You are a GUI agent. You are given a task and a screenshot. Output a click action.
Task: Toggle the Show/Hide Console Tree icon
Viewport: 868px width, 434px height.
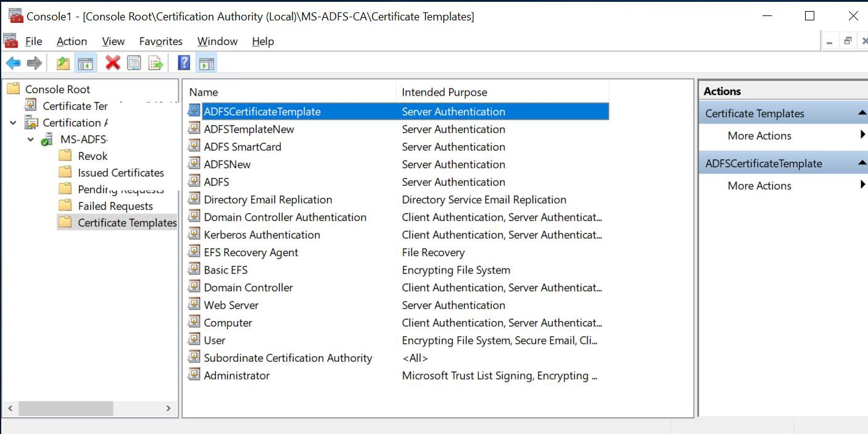point(85,62)
